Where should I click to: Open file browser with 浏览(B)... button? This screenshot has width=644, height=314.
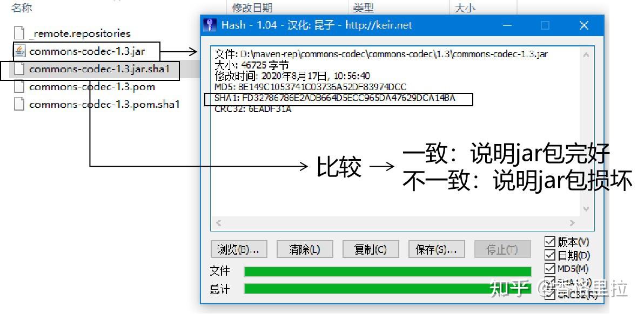[239, 249]
